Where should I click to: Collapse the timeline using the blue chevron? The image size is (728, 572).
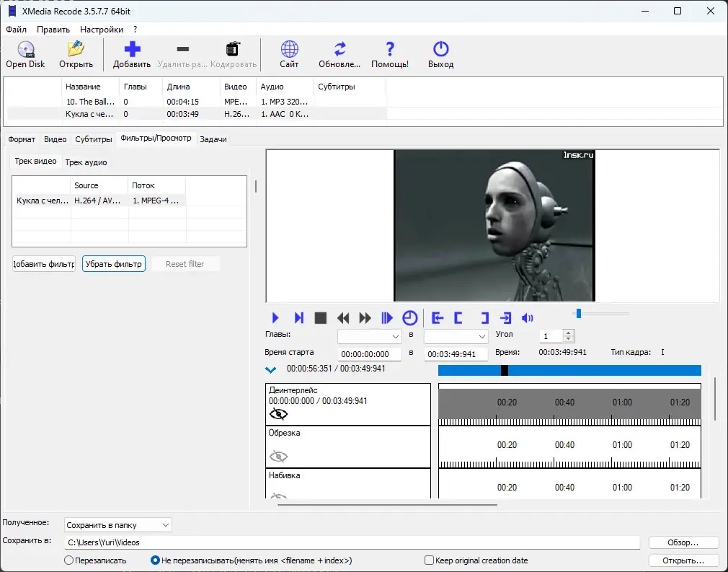click(271, 370)
